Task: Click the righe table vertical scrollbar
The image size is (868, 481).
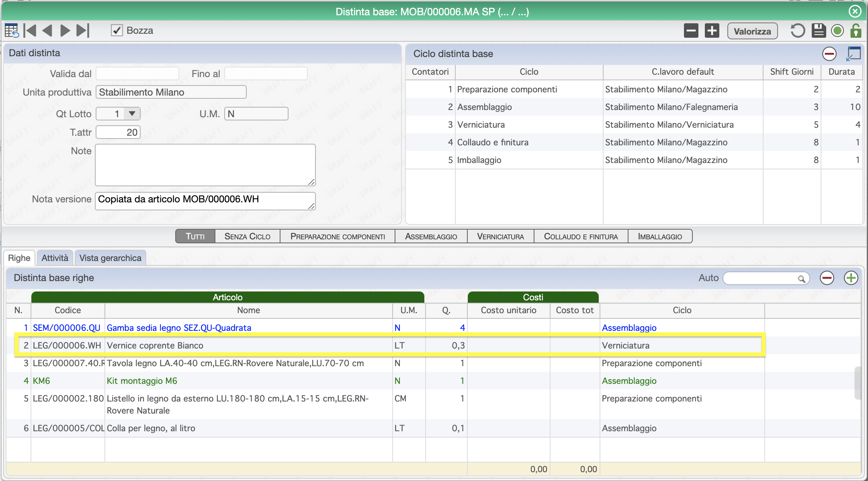Action: 857,382
